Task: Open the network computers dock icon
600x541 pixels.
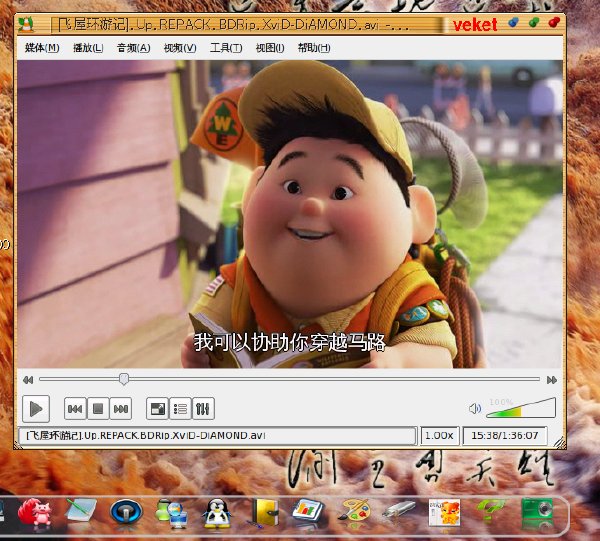Action: coord(171,513)
